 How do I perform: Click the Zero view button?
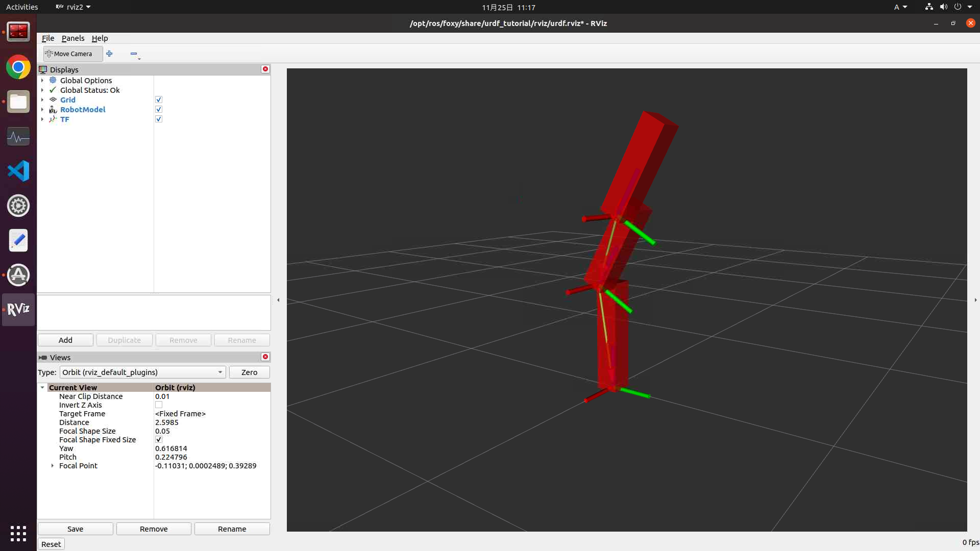point(249,372)
